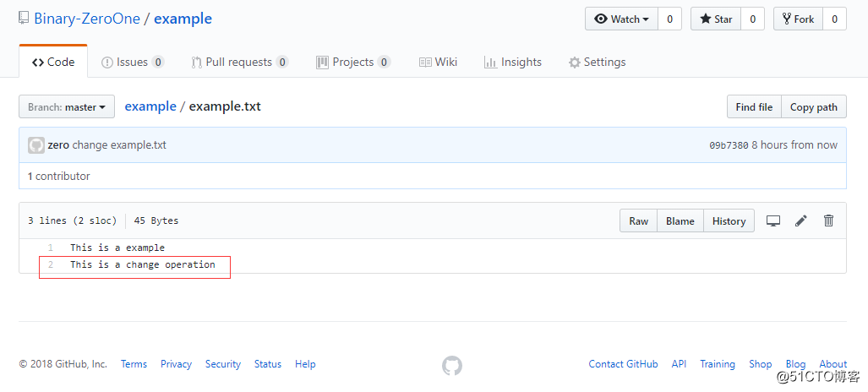Open the example repository title link
This screenshot has width=868, height=392.
tap(183, 19)
